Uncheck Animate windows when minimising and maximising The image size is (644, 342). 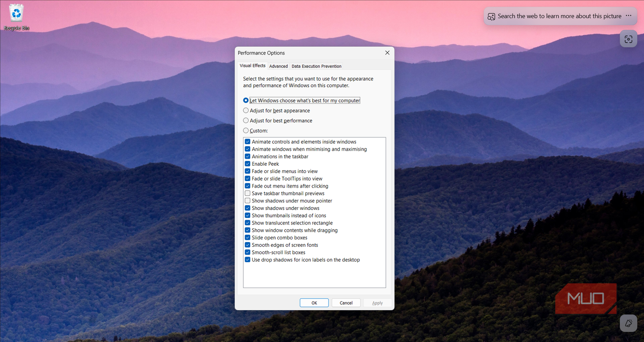click(248, 149)
